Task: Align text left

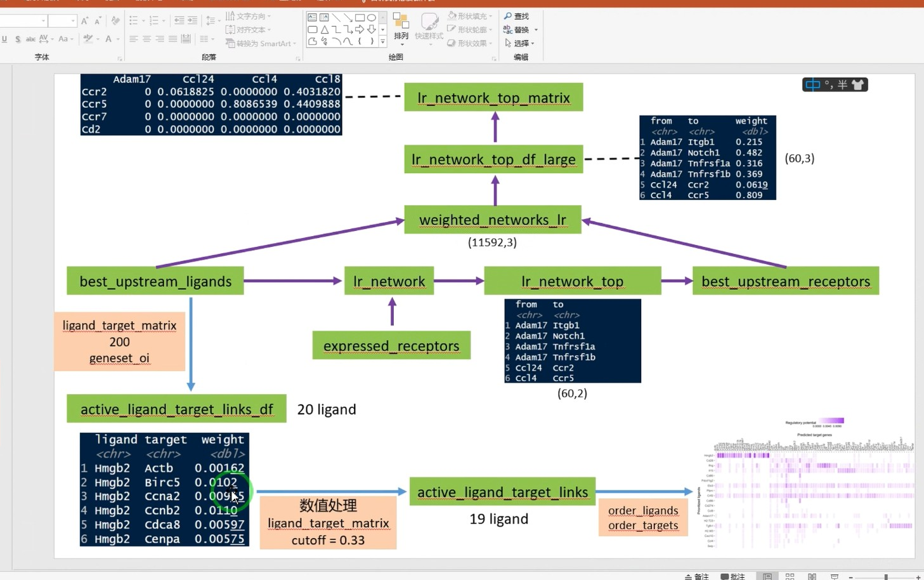Action: tap(133, 39)
